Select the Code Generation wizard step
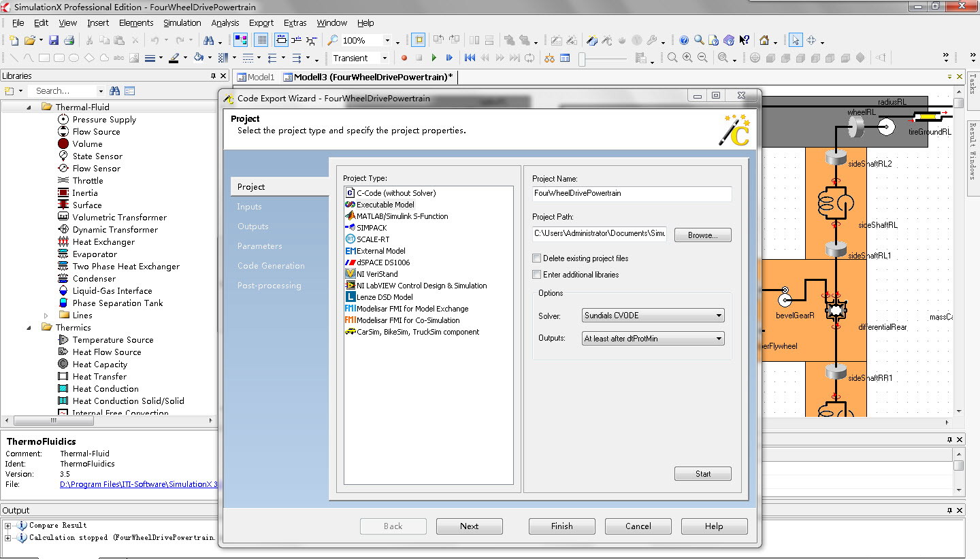980x559 pixels. click(x=271, y=266)
